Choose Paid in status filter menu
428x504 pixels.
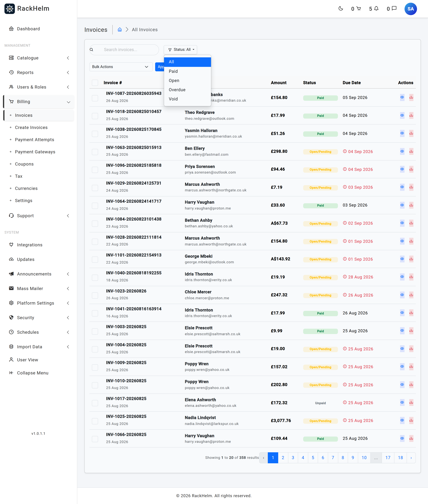coord(187,71)
